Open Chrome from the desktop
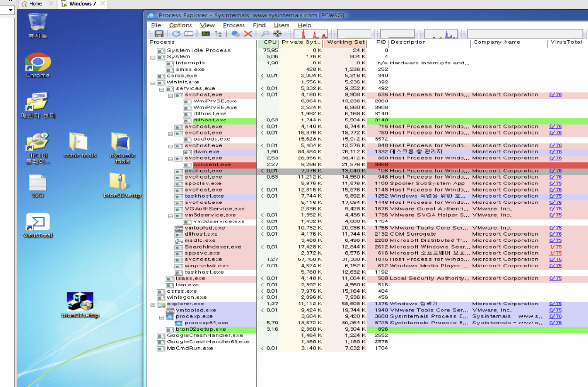Viewport: 588px width, 387px height. [x=38, y=65]
